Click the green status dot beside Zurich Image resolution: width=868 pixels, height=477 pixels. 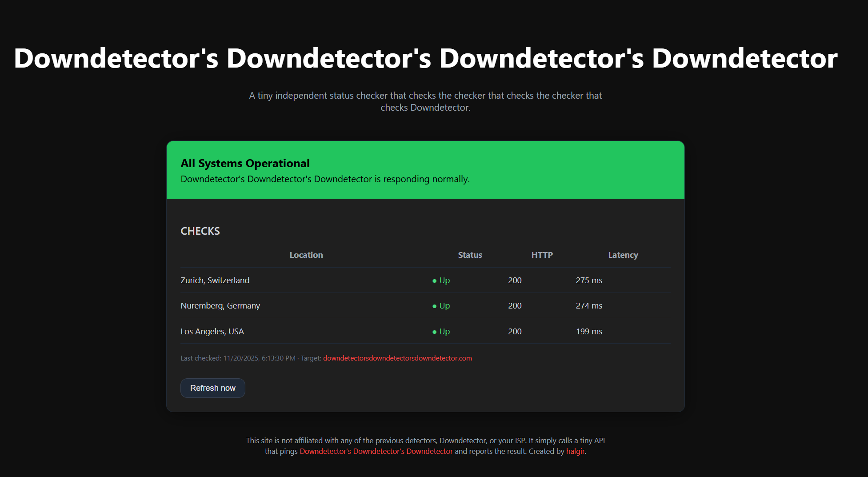pos(434,281)
